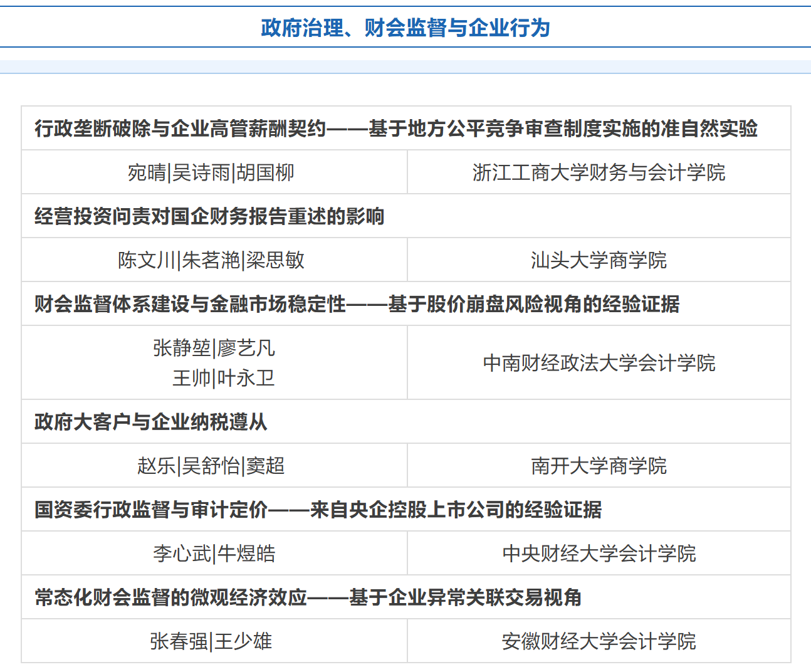Open the paper 常态化财会监督的微观经济效应

point(308,597)
